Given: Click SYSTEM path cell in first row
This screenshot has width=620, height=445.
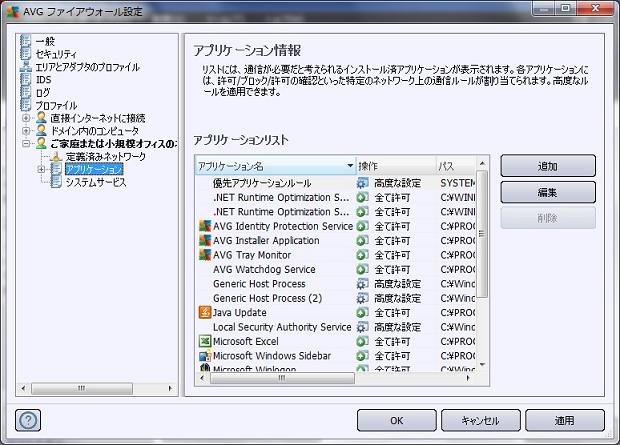Looking at the screenshot, I should coord(458,183).
